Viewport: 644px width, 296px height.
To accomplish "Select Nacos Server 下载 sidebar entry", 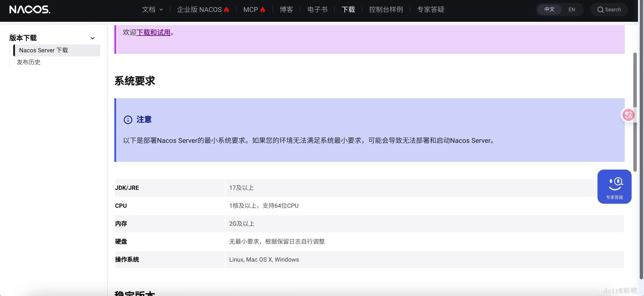I will (x=44, y=50).
